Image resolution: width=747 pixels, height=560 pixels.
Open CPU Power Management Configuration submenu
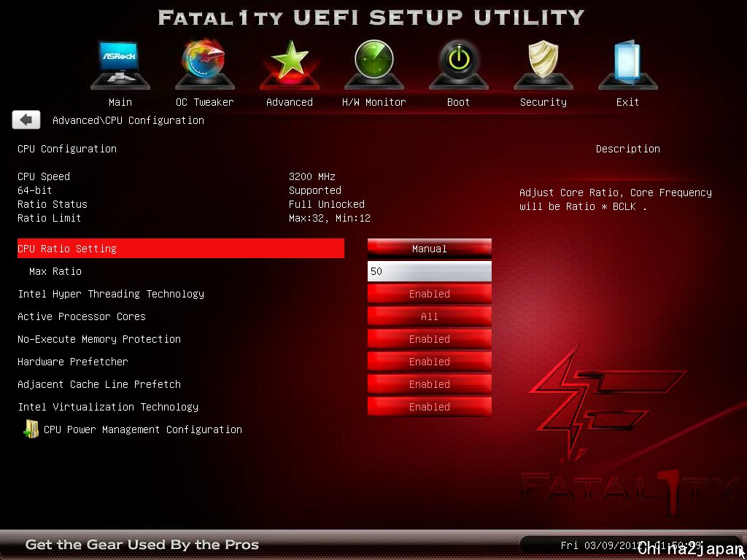143,429
